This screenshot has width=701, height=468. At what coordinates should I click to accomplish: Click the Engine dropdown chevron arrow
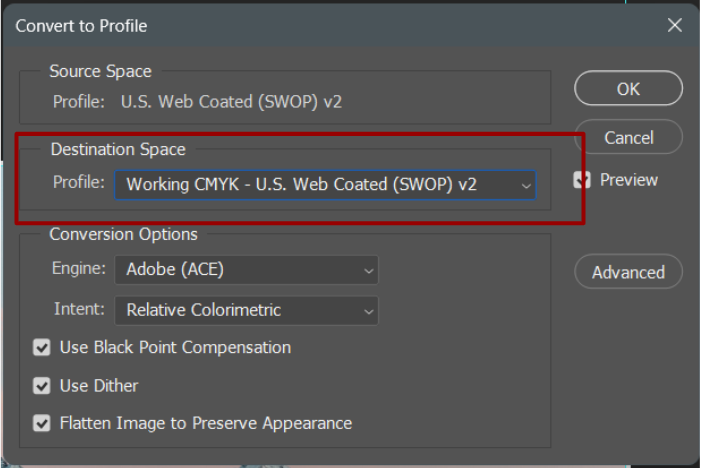tap(368, 271)
